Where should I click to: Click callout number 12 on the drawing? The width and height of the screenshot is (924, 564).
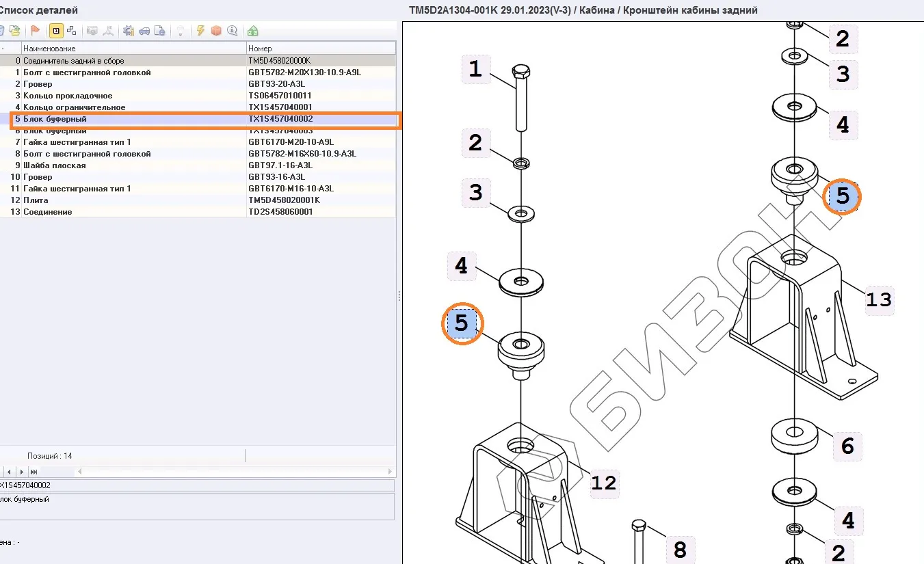[603, 483]
